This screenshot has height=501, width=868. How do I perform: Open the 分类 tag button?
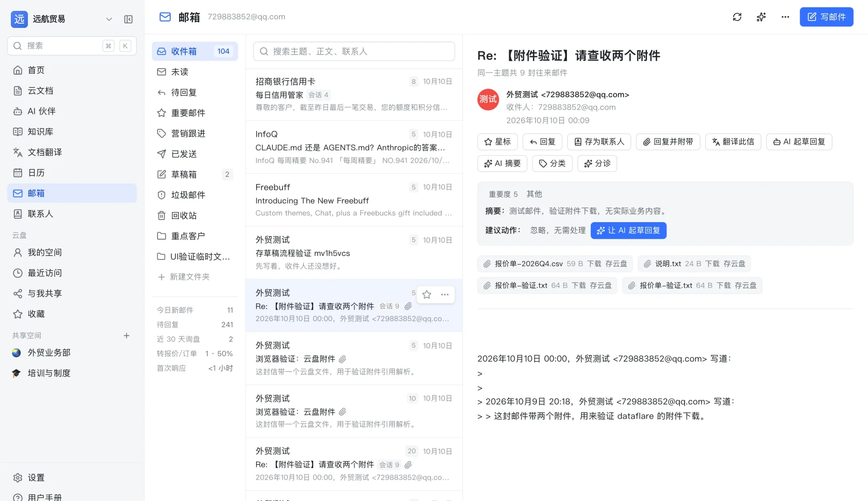[552, 164]
